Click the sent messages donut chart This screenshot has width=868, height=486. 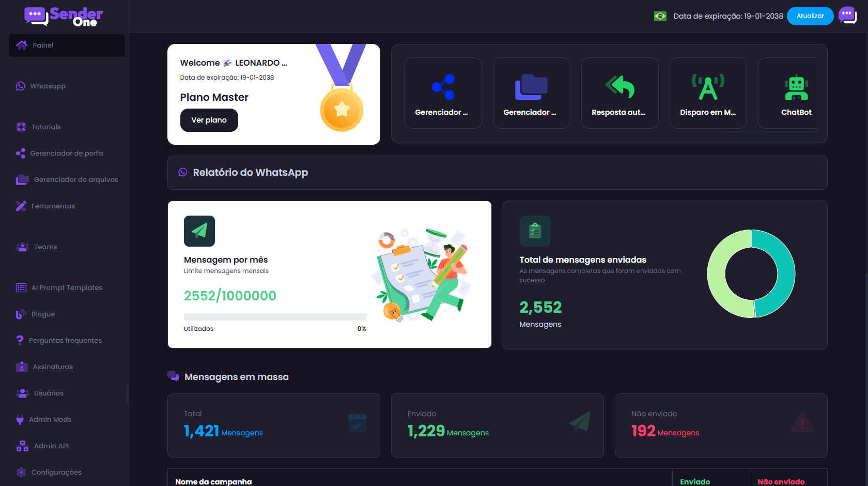coord(751,274)
